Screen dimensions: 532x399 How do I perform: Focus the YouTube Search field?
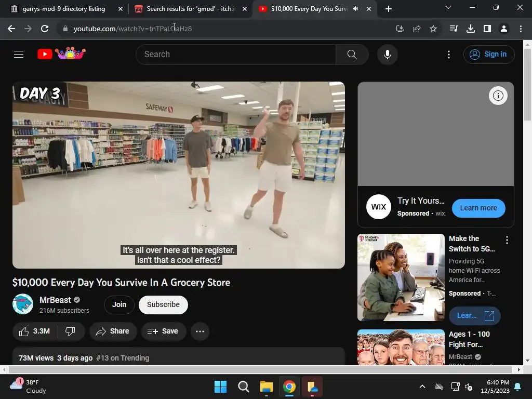tap(236, 54)
